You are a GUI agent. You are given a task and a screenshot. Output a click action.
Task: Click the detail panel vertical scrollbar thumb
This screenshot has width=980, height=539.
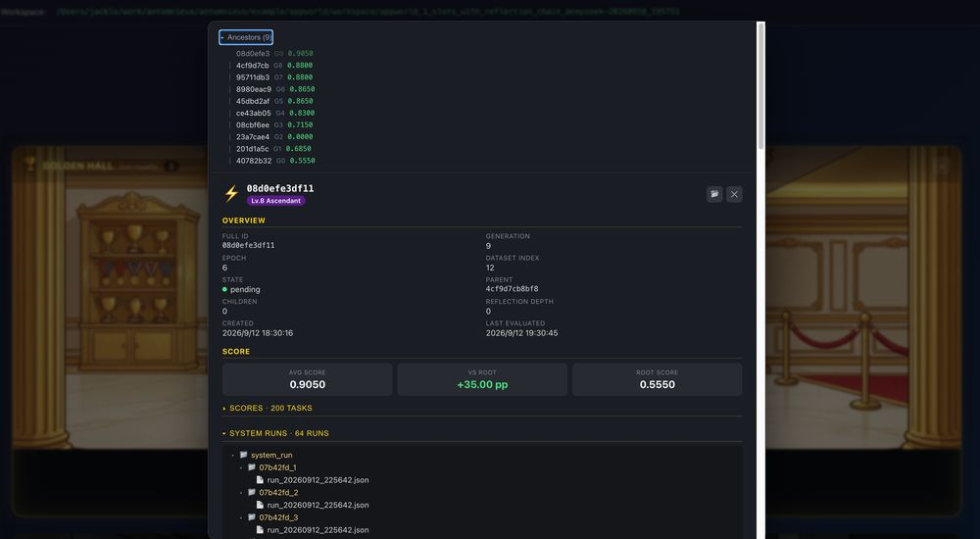[x=760, y=85]
